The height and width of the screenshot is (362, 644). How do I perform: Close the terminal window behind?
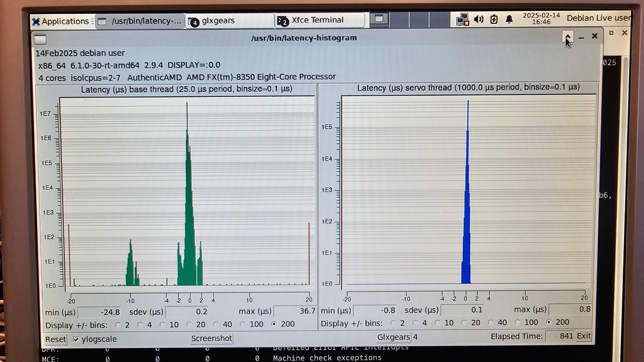tap(625, 33)
